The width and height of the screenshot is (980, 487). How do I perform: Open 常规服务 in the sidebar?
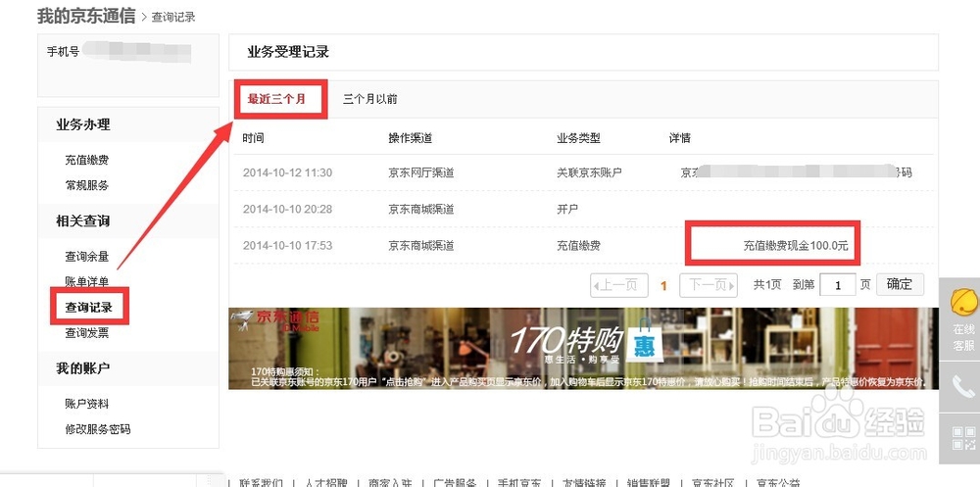(87, 185)
